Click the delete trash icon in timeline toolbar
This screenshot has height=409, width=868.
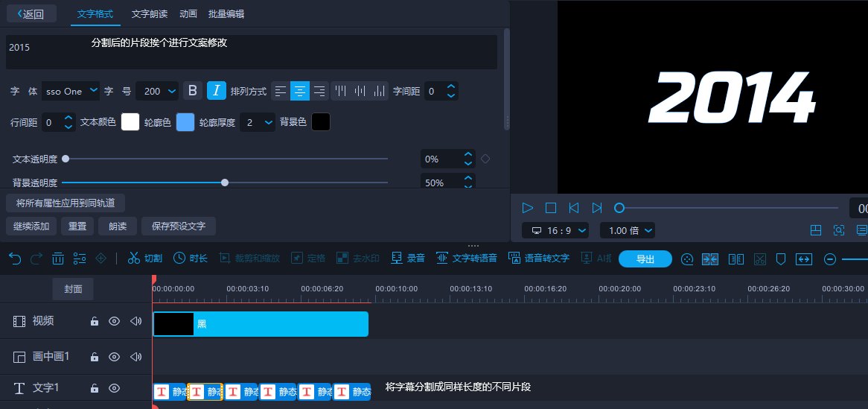tap(58, 259)
